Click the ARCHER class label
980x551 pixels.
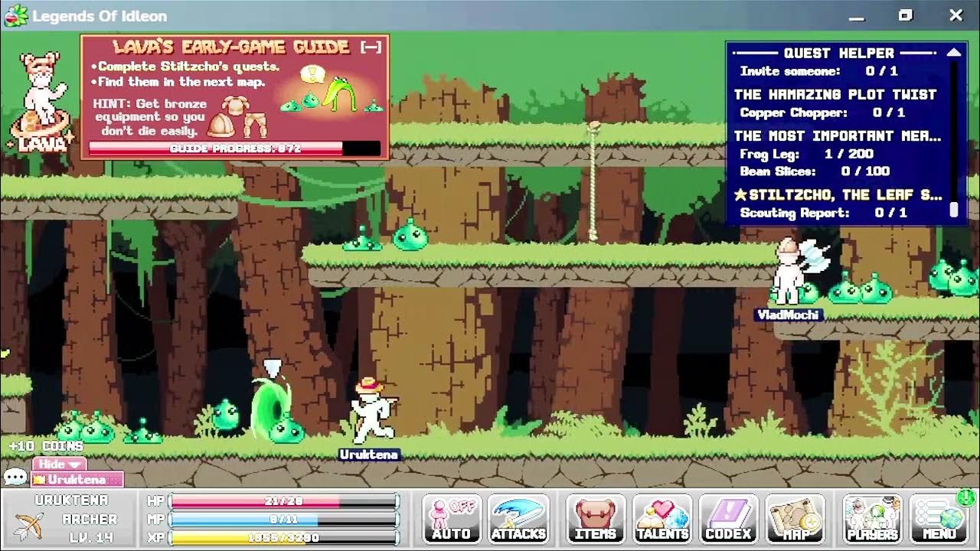pyautogui.click(x=90, y=520)
